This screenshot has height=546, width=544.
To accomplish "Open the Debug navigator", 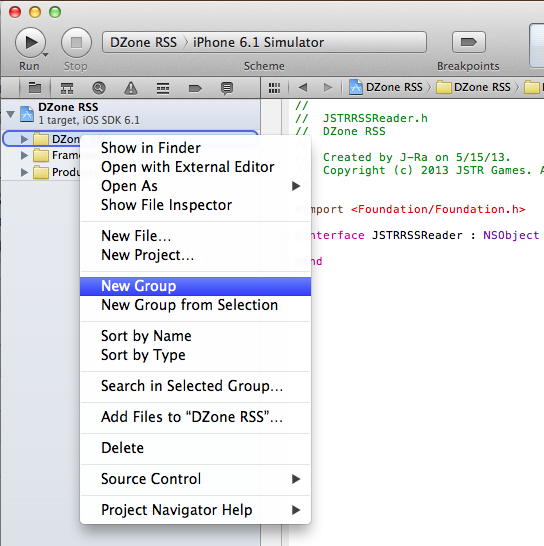I will (163, 88).
